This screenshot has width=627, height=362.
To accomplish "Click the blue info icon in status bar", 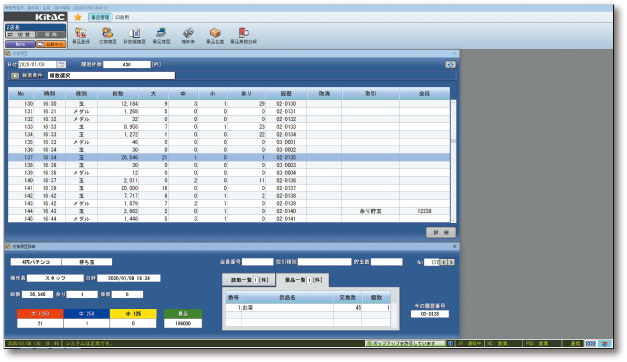I will (x=450, y=344).
